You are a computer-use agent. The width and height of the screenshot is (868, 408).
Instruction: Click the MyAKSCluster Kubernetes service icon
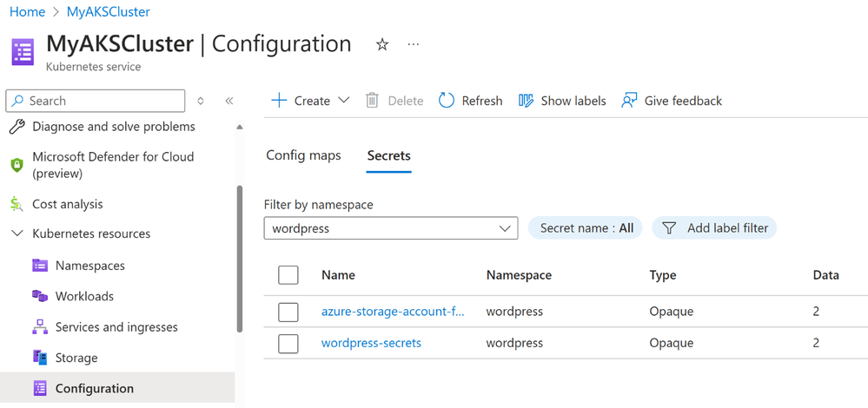23,52
